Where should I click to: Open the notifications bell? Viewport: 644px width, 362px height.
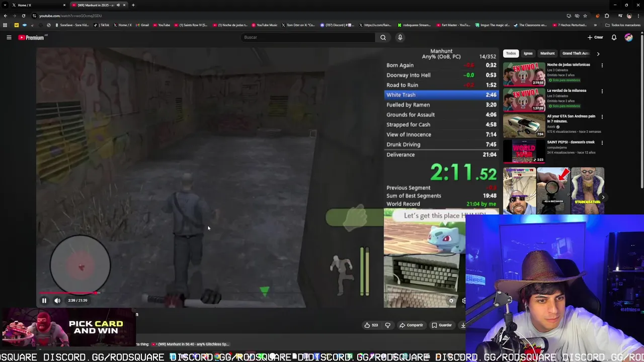coord(614,37)
